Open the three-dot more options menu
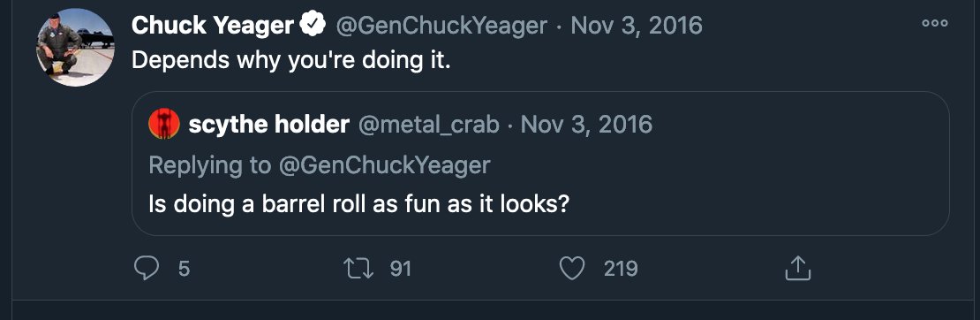 tap(934, 23)
